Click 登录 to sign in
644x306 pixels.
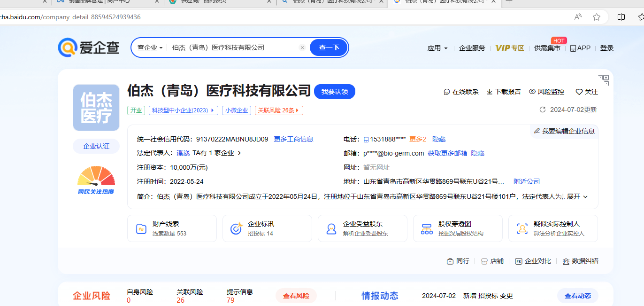click(x=607, y=48)
